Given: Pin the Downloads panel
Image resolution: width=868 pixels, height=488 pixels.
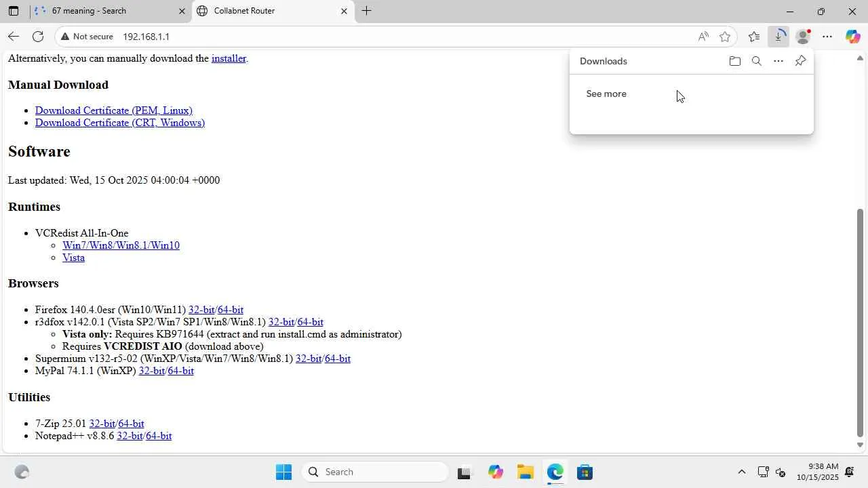Looking at the screenshot, I should [x=800, y=61].
